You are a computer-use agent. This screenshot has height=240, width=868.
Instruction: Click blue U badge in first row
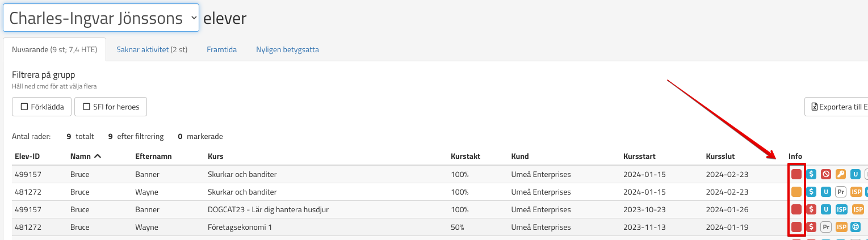[x=855, y=174]
